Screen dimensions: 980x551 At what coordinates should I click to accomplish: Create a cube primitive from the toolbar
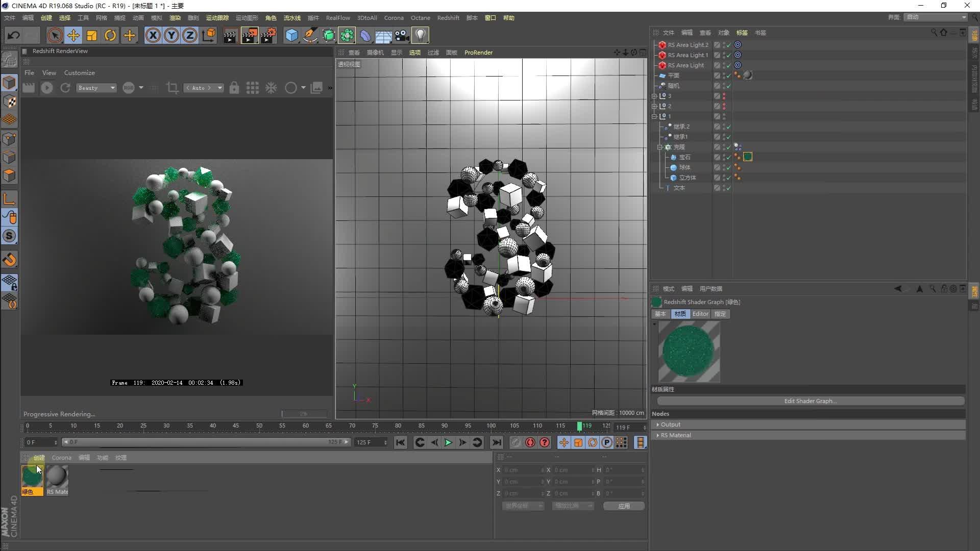point(291,35)
